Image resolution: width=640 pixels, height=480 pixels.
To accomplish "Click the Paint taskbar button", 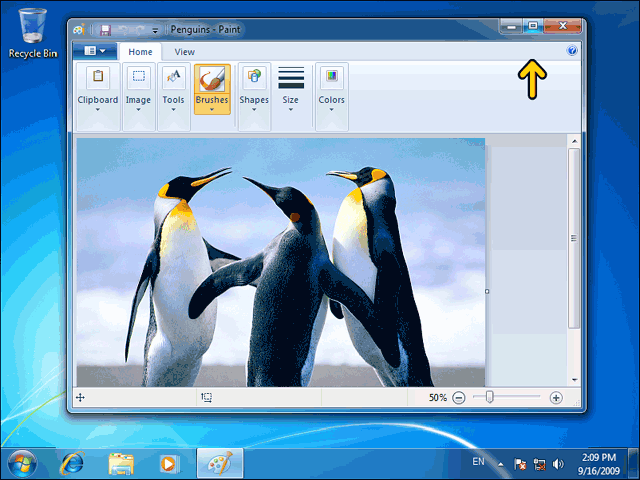I will (x=220, y=463).
